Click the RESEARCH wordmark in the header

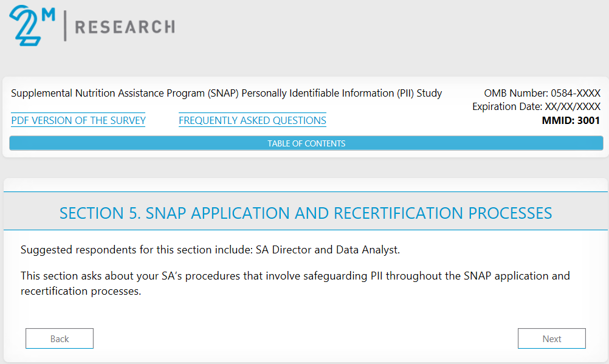point(124,27)
